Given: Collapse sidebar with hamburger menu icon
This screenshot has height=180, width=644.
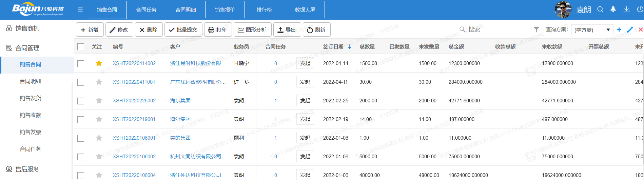Looking at the screenshot, I should [80, 10].
